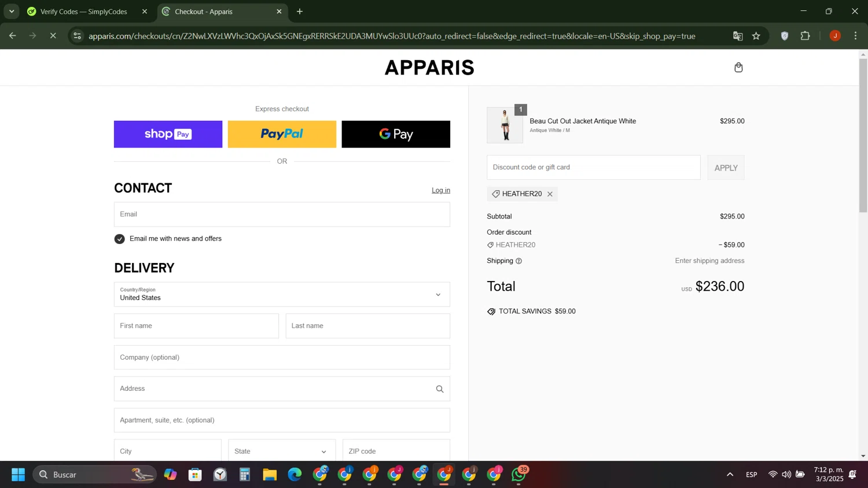
Task: Select the Checkout - Apparis tab
Action: [x=222, y=12]
